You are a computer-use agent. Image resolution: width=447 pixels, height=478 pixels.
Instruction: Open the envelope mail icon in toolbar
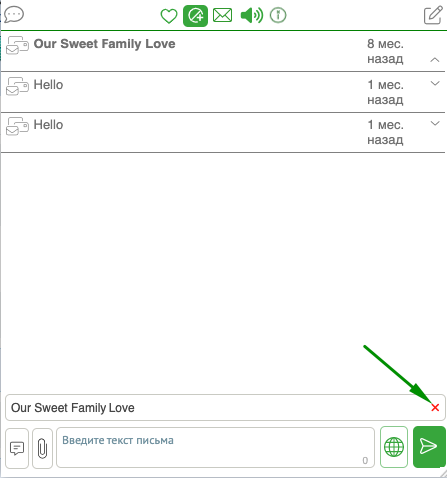(222, 15)
